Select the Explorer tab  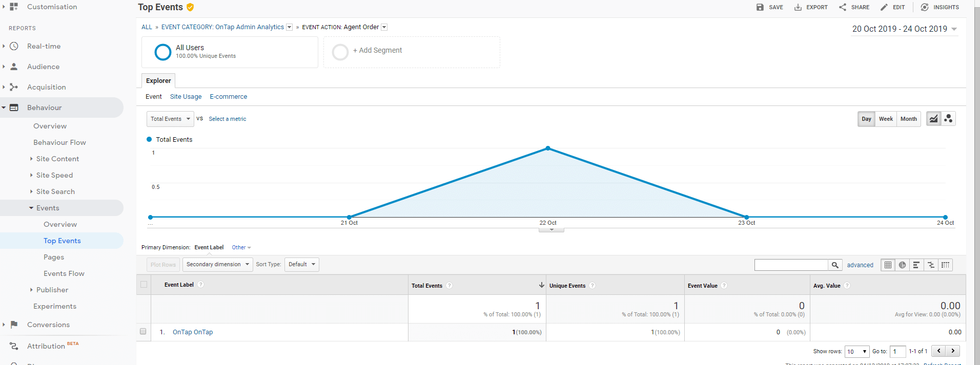coord(158,81)
